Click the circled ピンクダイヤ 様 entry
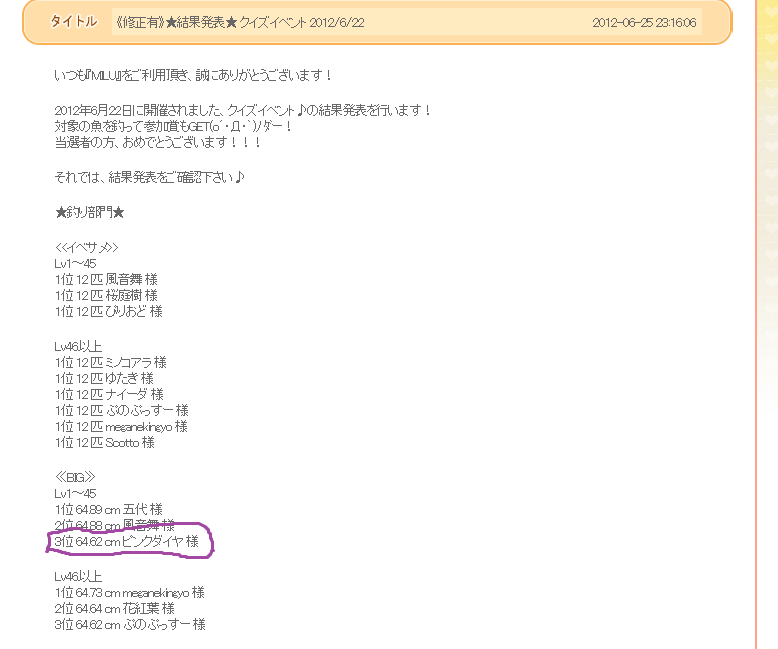Image resolution: width=778 pixels, height=649 pixels. click(x=127, y=542)
